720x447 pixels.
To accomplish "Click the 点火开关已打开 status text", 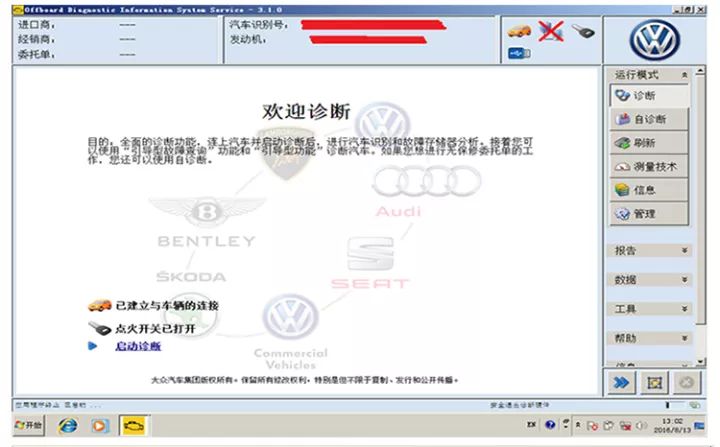I will pos(155,328).
